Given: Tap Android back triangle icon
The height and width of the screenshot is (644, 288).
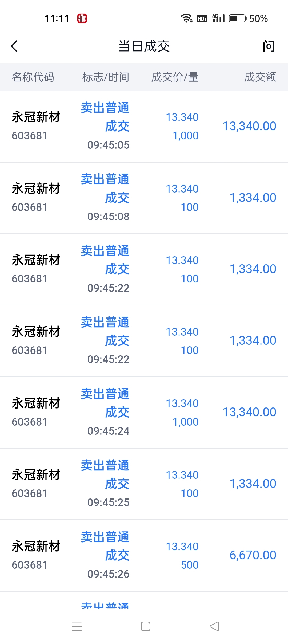Looking at the screenshot, I should [214, 626].
